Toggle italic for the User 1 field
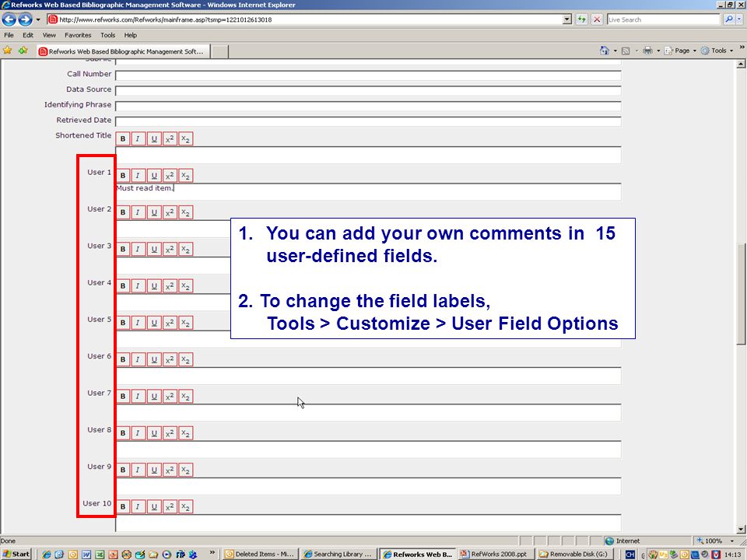The width and height of the screenshot is (747, 560). click(139, 176)
